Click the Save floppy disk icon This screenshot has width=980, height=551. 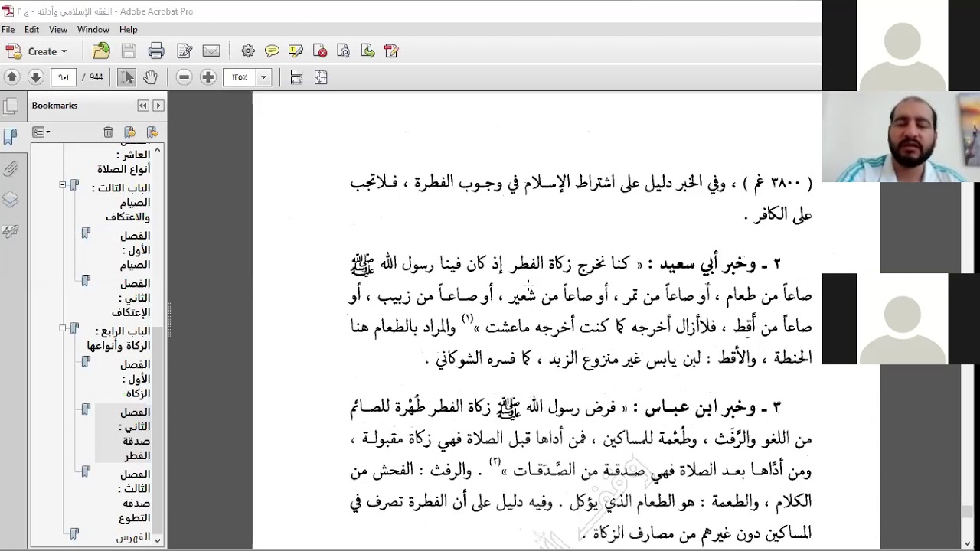(x=129, y=51)
